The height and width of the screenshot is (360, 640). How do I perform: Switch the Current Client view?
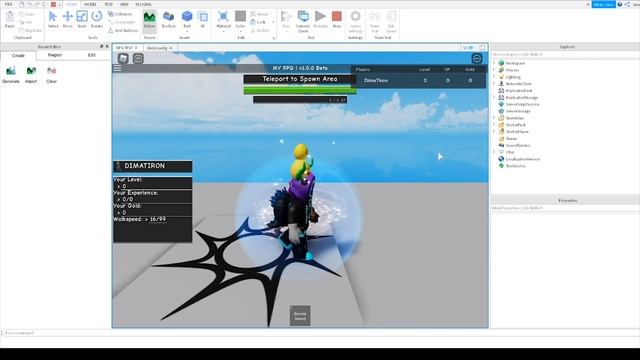coord(303,22)
